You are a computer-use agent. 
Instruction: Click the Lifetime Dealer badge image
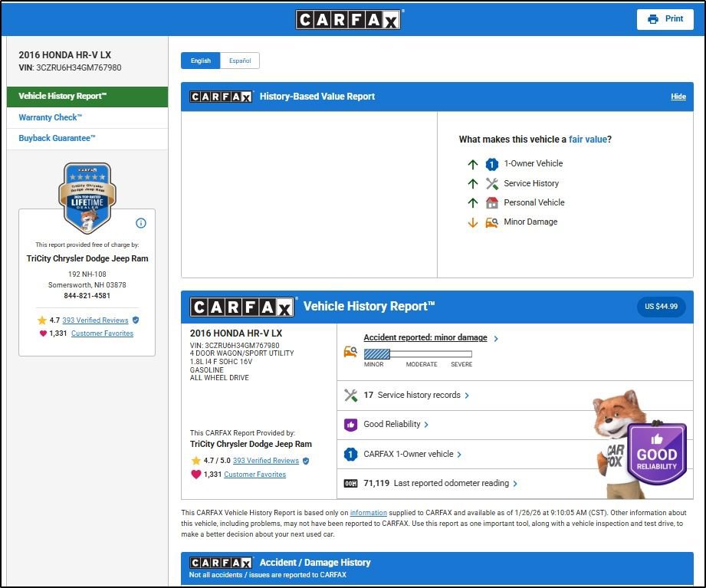[x=87, y=197]
